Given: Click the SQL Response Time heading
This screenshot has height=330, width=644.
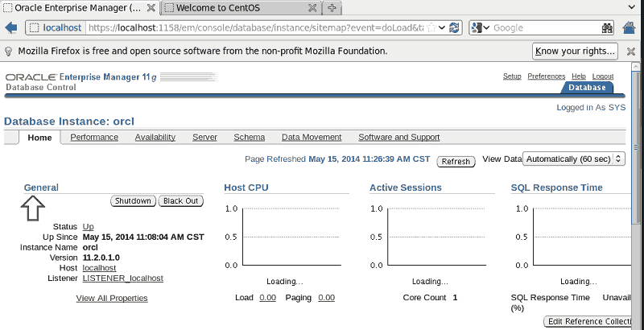Looking at the screenshot, I should click(556, 188).
